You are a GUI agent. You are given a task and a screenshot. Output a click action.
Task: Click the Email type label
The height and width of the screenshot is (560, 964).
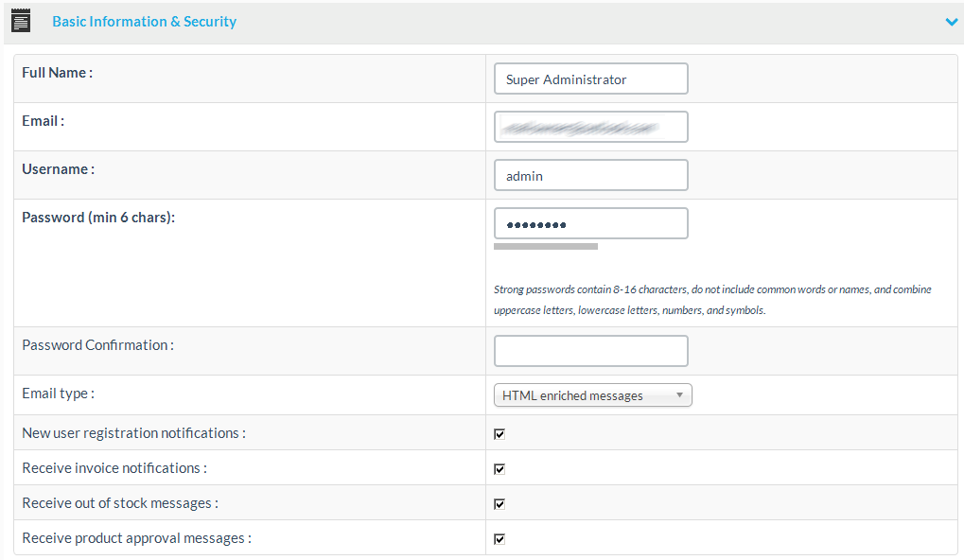58,394
